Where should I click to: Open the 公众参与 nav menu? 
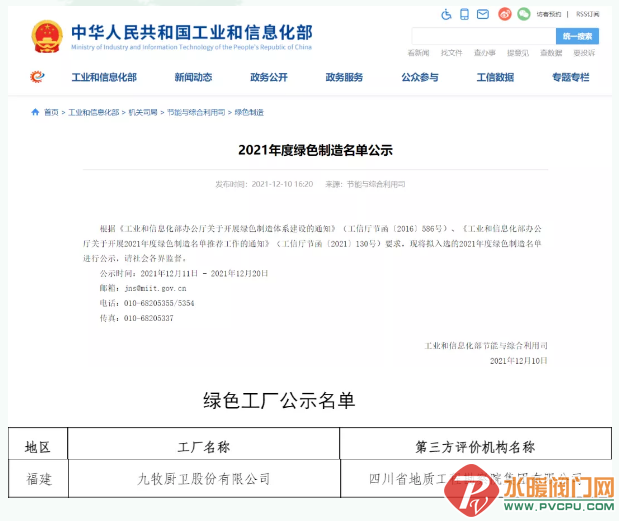pyautogui.click(x=420, y=77)
